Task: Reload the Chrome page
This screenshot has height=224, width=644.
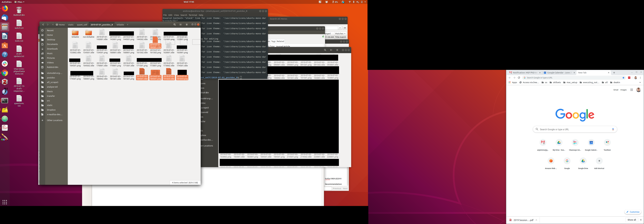Action: pos(519,78)
